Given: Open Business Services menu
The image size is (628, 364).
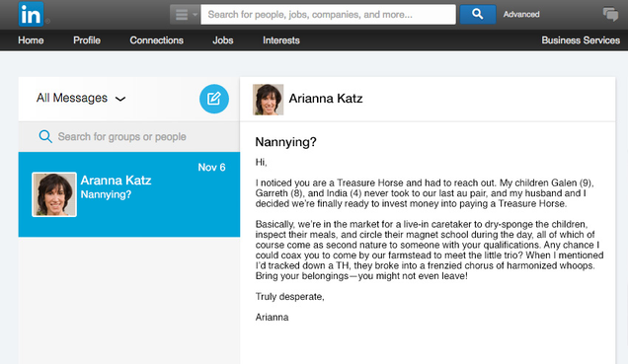Looking at the screenshot, I should coord(581,40).
